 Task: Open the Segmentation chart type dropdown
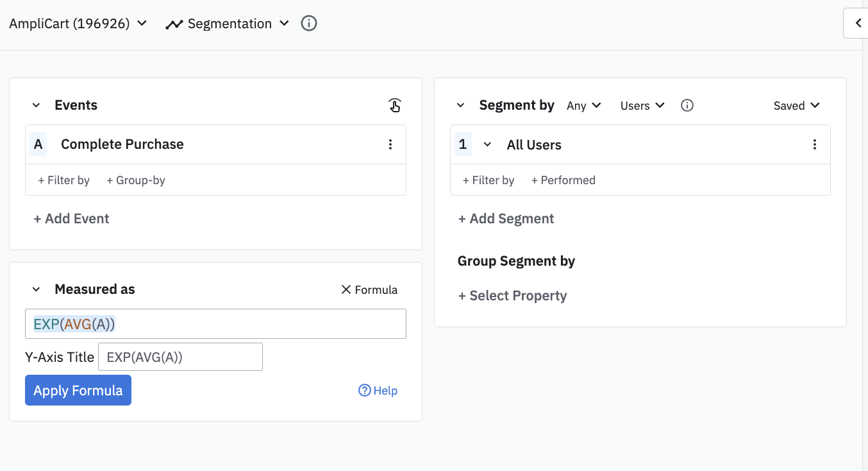(228, 24)
